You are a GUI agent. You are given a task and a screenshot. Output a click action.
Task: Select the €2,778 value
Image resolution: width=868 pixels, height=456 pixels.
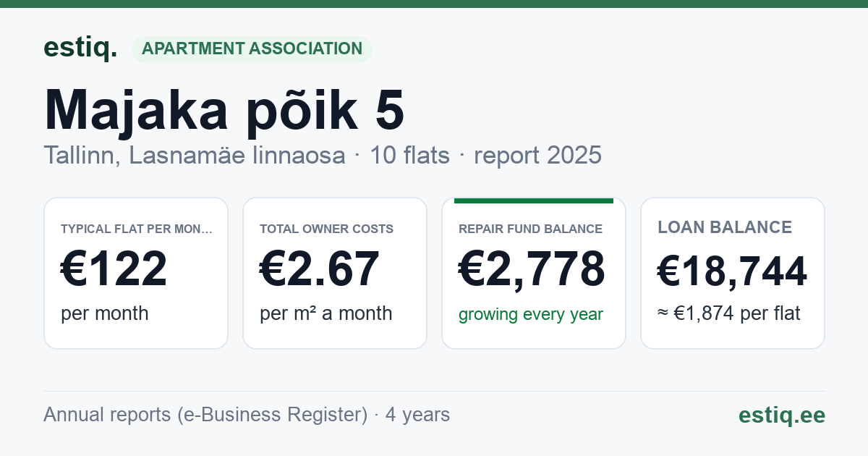point(532,269)
